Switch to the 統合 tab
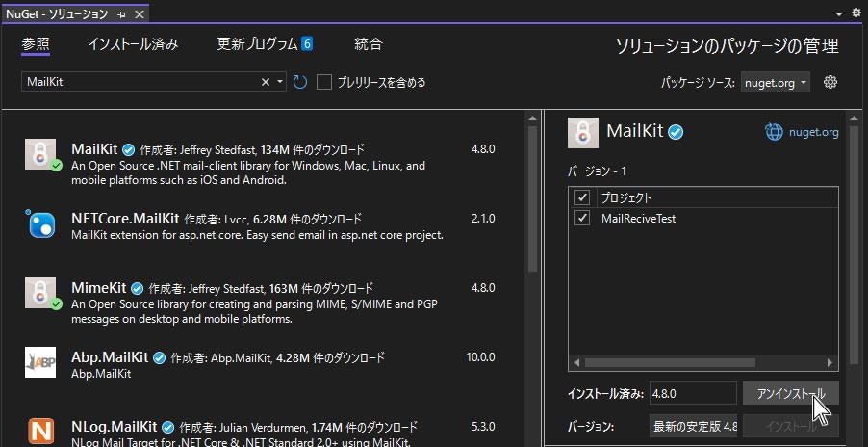The image size is (868, 447). [x=369, y=43]
